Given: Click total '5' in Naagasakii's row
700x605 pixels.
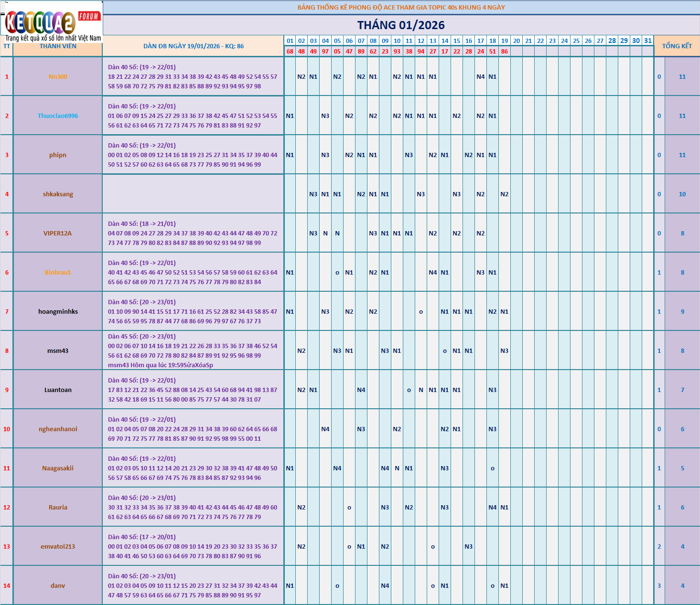Looking at the screenshot, I should pos(682,468).
